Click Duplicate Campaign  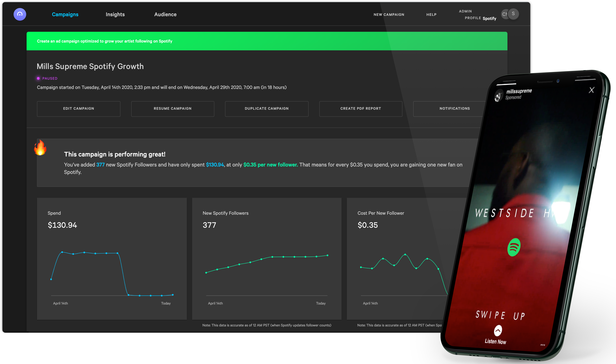pos(267,109)
